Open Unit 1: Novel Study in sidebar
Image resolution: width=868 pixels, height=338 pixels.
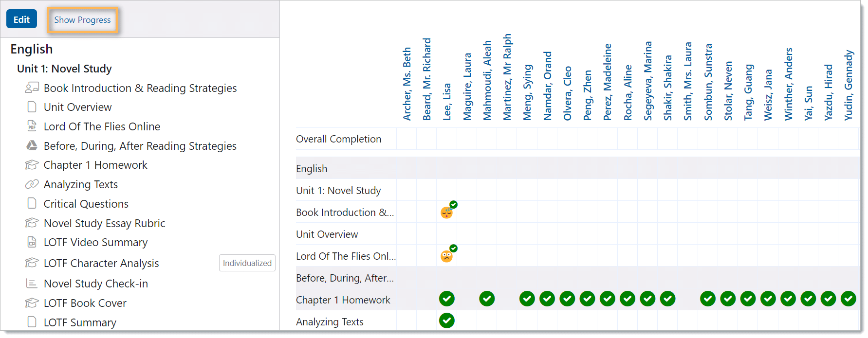(x=64, y=69)
